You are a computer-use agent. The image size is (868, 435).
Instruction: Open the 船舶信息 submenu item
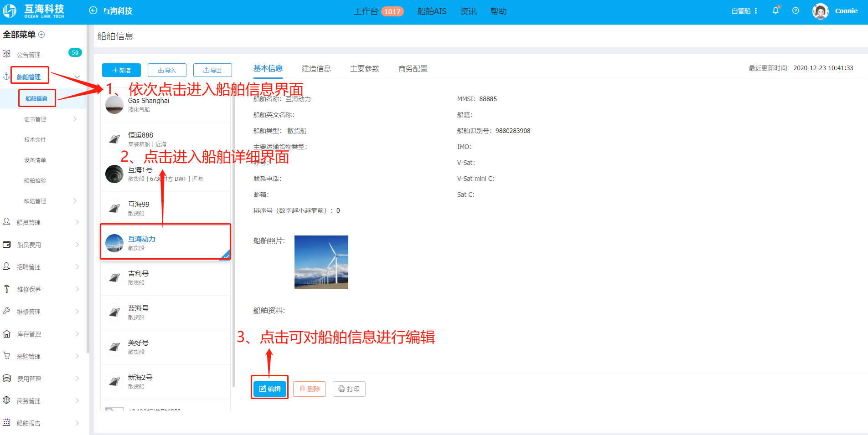[x=36, y=98]
